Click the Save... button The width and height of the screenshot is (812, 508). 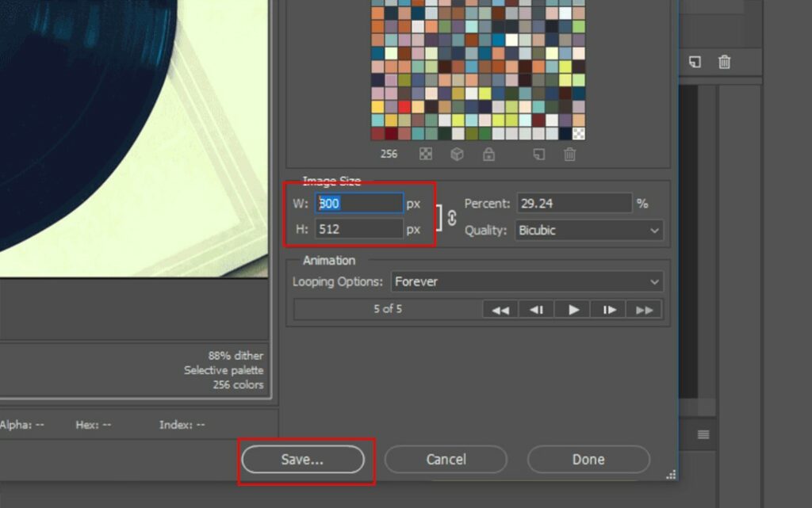click(x=302, y=460)
